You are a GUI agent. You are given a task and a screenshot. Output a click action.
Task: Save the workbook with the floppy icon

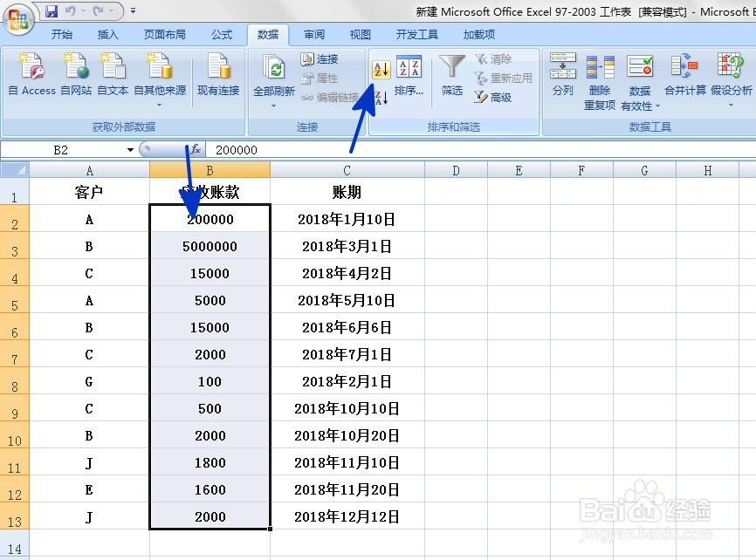click(52, 10)
